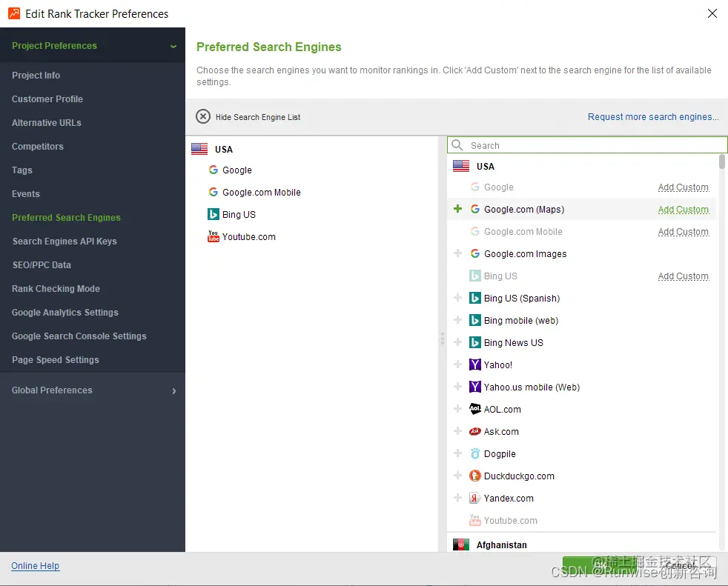
Task: Click in the search engines Search field
Action: pos(587,145)
